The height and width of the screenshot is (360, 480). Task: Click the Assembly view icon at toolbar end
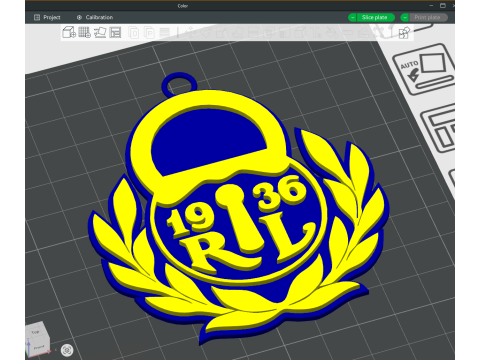coord(404,33)
